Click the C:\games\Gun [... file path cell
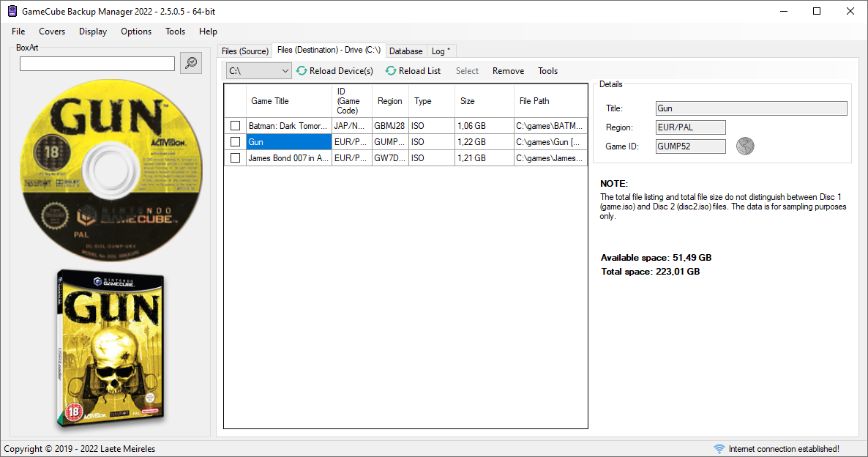 [x=550, y=142]
